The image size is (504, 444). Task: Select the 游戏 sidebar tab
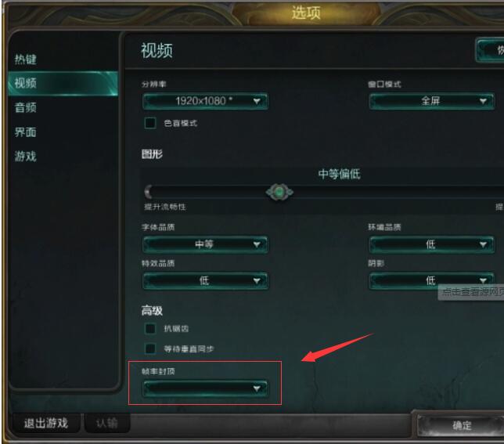point(26,157)
